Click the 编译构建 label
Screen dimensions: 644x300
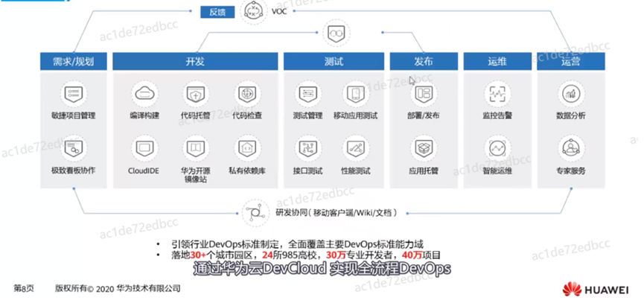[x=144, y=115]
